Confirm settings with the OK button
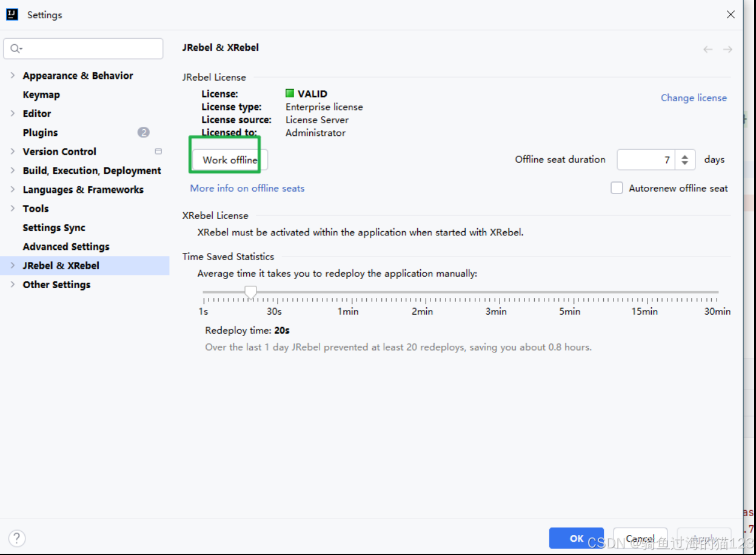Image resolution: width=756 pixels, height=555 pixels. (577, 538)
